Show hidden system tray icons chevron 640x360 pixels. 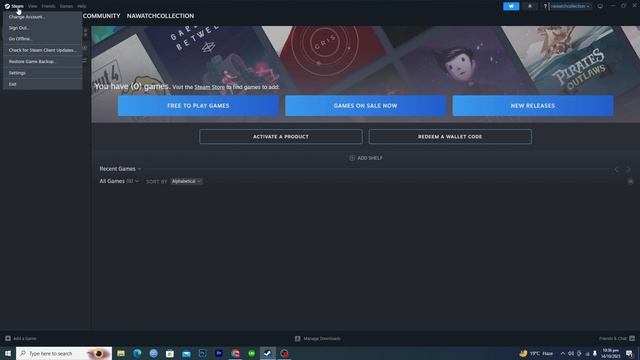tap(563, 353)
